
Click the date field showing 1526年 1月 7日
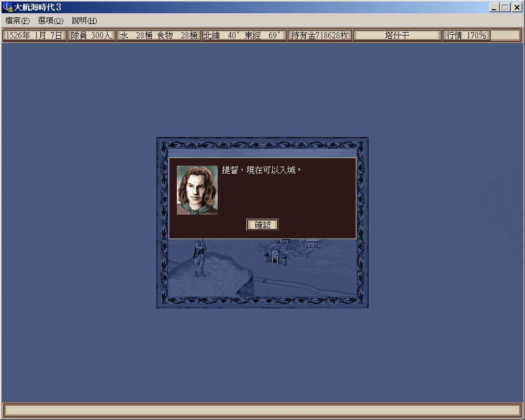coord(34,36)
